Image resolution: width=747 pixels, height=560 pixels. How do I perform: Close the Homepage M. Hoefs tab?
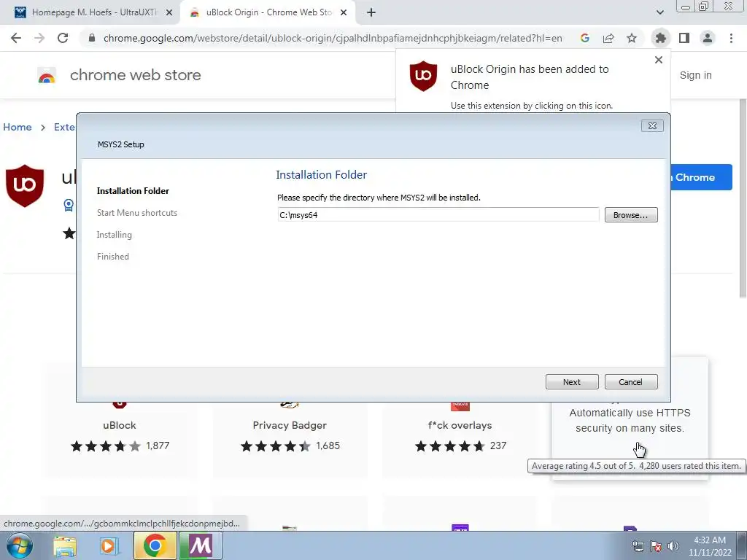pyautogui.click(x=169, y=13)
